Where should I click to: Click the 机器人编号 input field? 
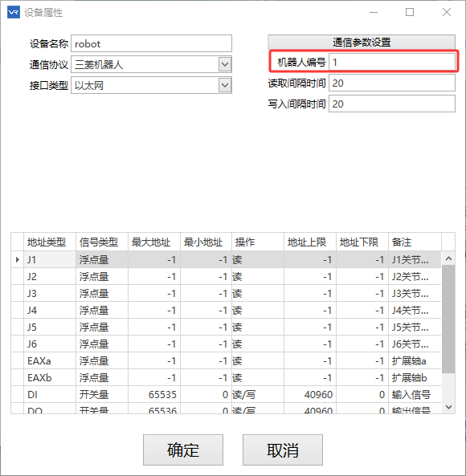pos(392,63)
